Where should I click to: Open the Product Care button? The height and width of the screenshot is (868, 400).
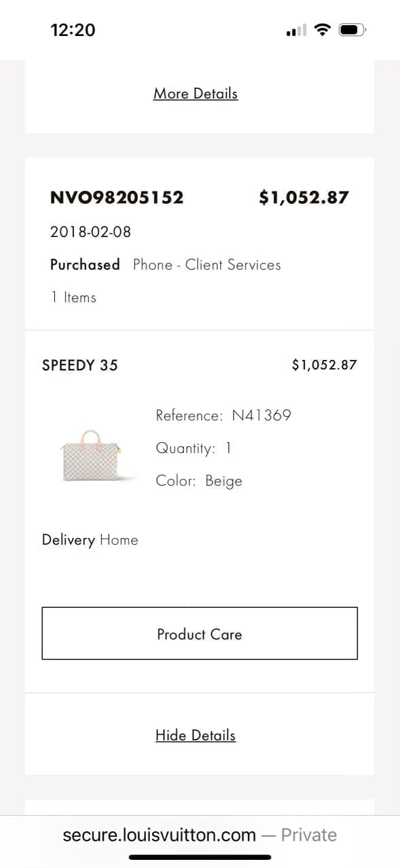pos(200,634)
